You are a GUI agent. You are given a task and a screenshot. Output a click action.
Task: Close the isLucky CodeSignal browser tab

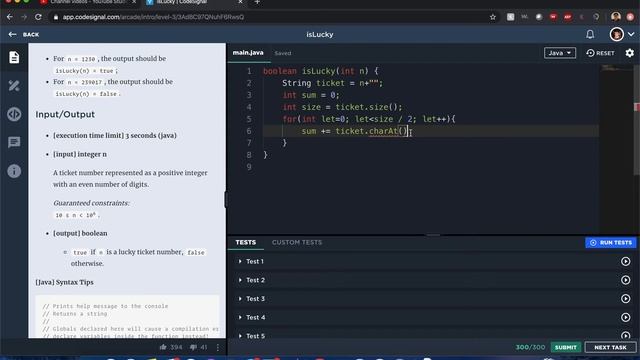[240, 2]
